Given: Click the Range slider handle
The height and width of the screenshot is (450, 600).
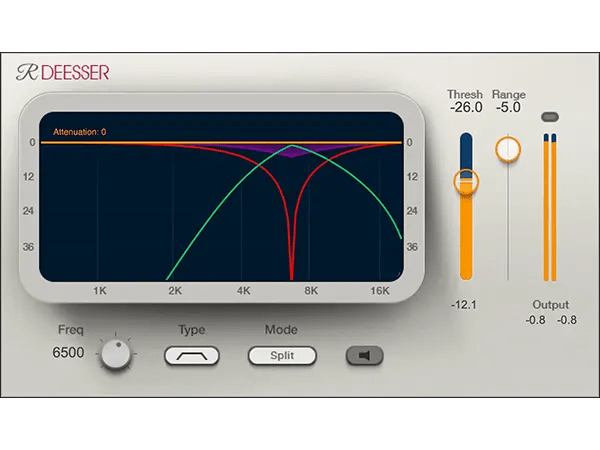Looking at the screenshot, I should [508, 149].
